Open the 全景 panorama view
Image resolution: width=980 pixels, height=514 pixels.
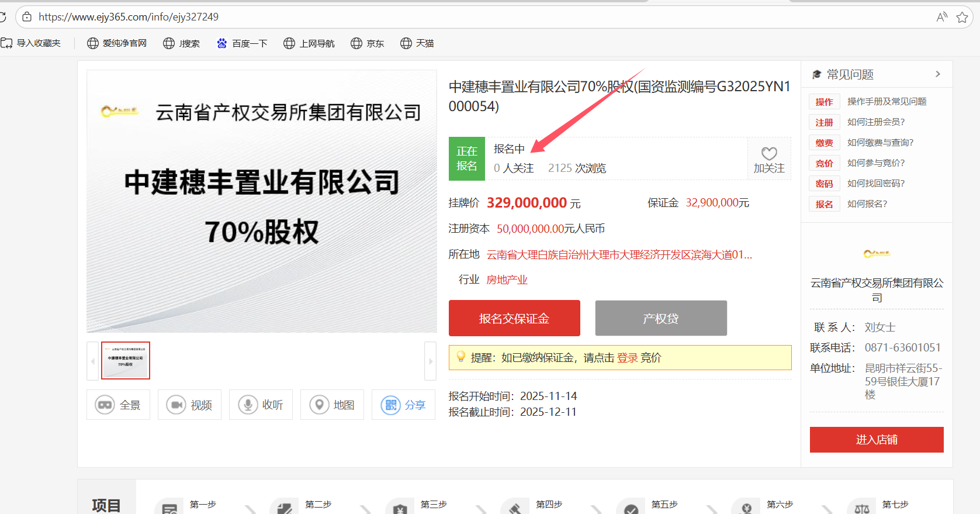[119, 405]
